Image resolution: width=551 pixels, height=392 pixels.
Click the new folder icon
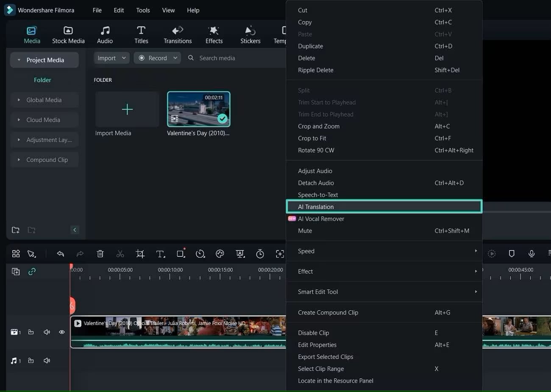(x=16, y=230)
